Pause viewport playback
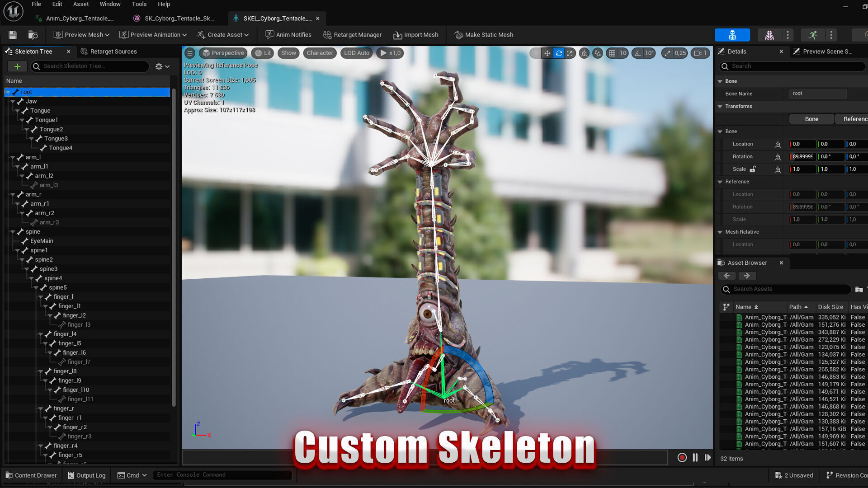 pyautogui.click(x=695, y=458)
